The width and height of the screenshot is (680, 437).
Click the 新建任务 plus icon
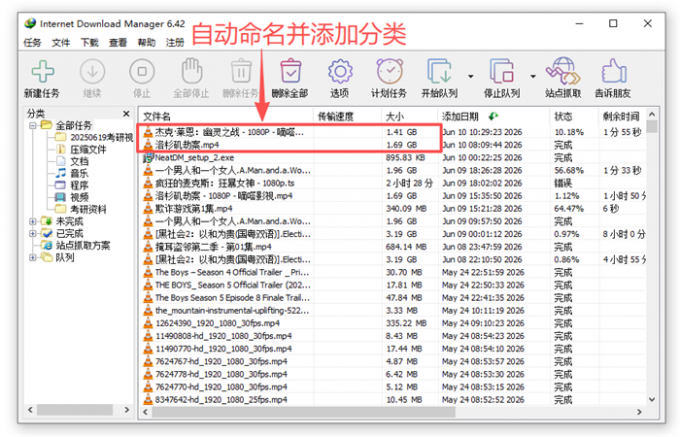click(42, 71)
